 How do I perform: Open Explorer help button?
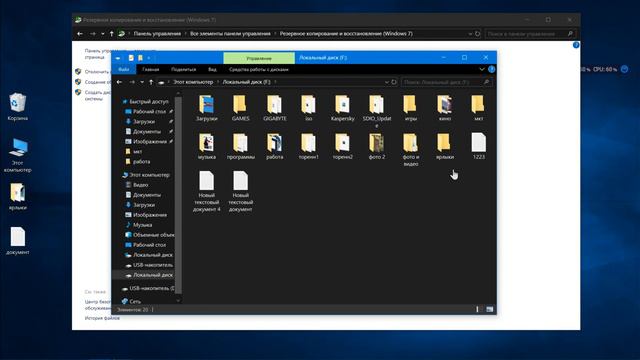coord(491,69)
